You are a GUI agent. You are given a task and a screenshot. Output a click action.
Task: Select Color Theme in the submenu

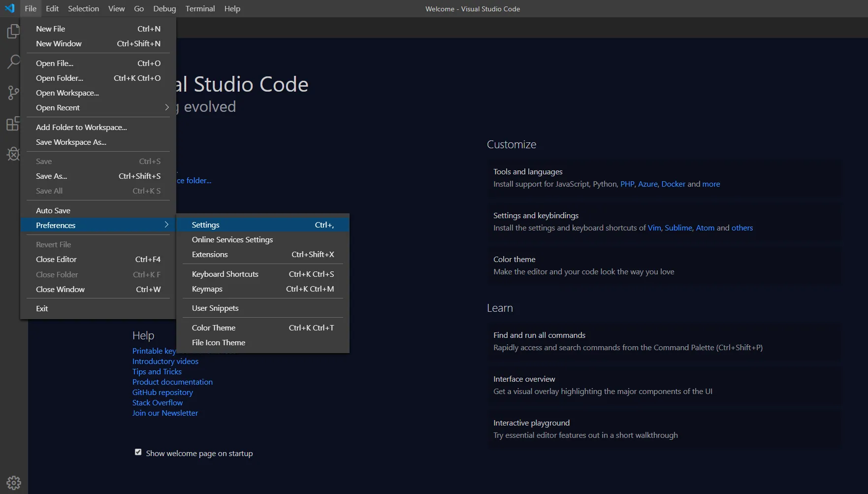click(213, 327)
